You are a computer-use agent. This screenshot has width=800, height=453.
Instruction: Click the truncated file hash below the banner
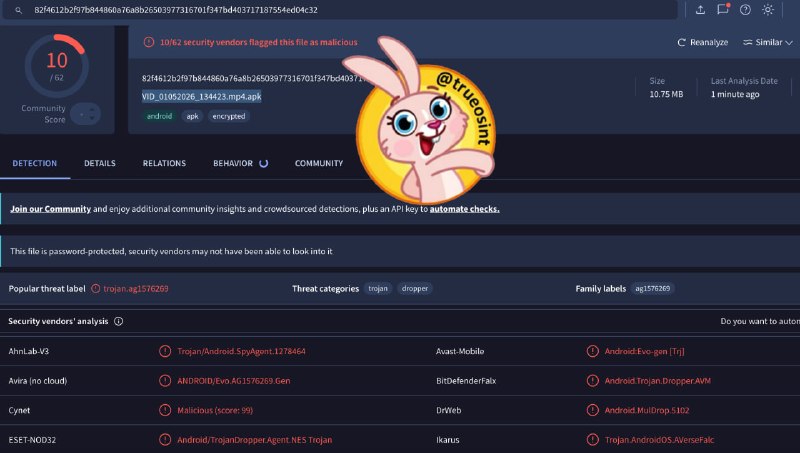click(254, 78)
